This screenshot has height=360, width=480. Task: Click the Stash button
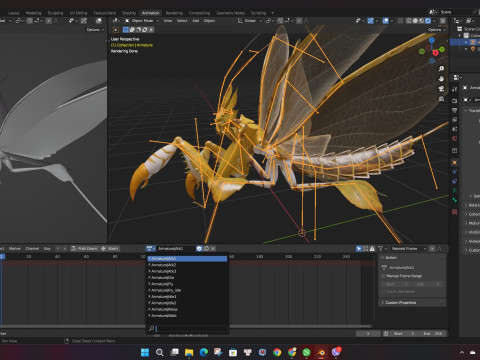click(x=110, y=249)
